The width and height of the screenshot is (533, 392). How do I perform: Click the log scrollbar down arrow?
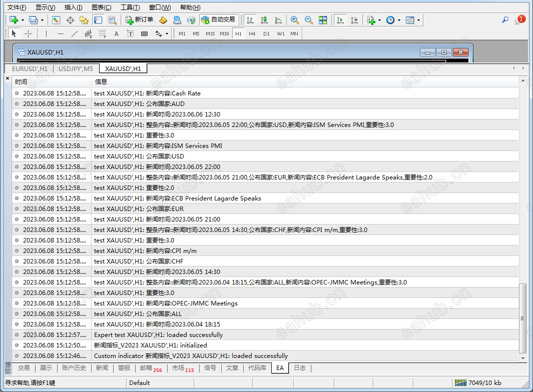523,358
